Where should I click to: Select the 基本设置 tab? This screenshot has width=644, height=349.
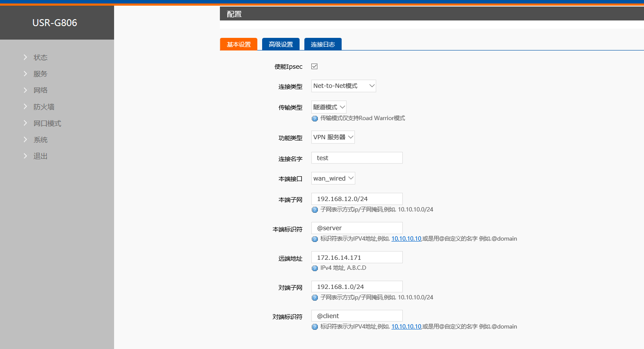point(239,44)
